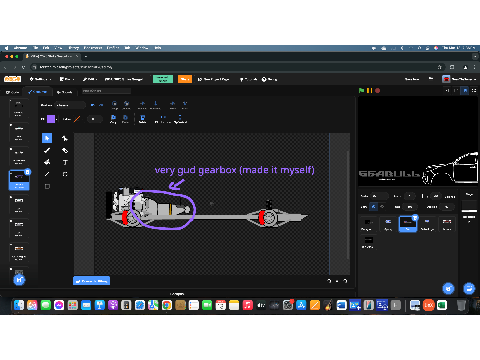Switch to the Code tab
480x360 pixels.
click(13, 92)
